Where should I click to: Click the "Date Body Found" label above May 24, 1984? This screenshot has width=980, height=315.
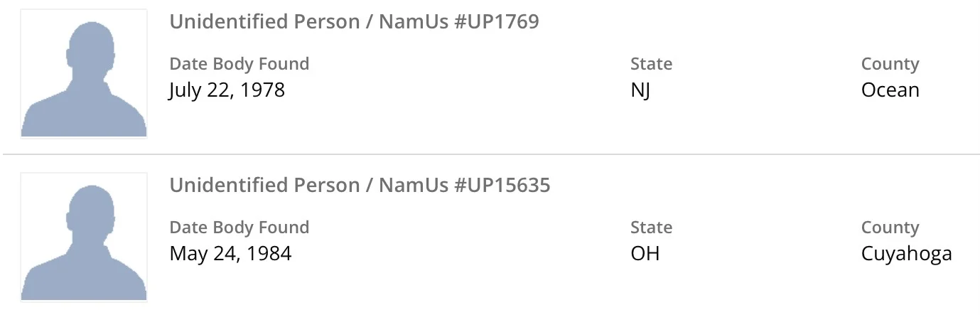pos(239,228)
